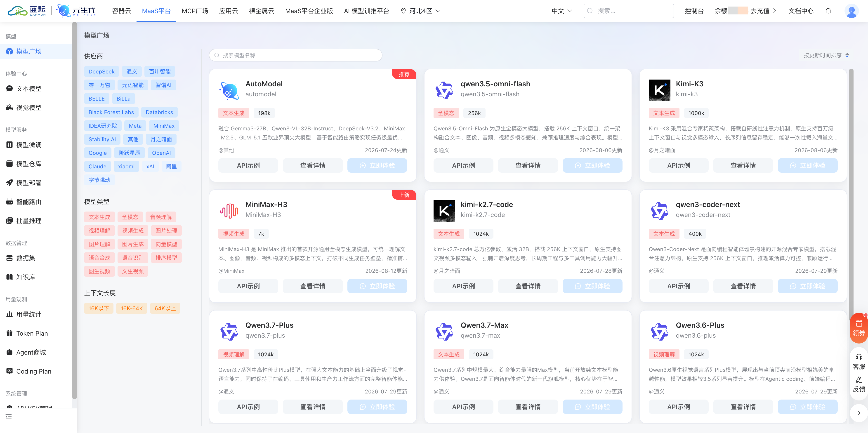Click the 搜索模型名称 search field
868x433 pixels.
tap(295, 55)
